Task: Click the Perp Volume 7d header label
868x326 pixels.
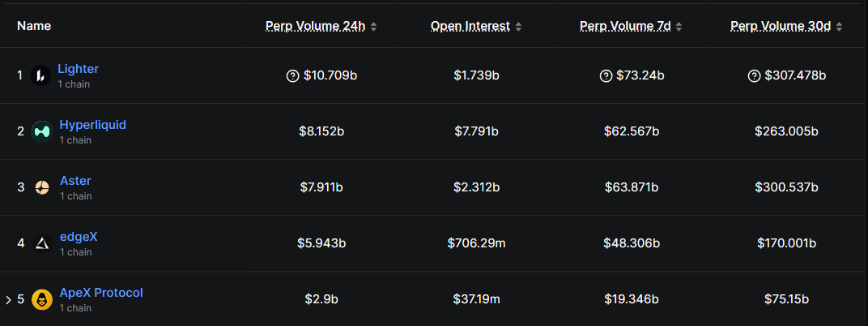Action: (625, 26)
